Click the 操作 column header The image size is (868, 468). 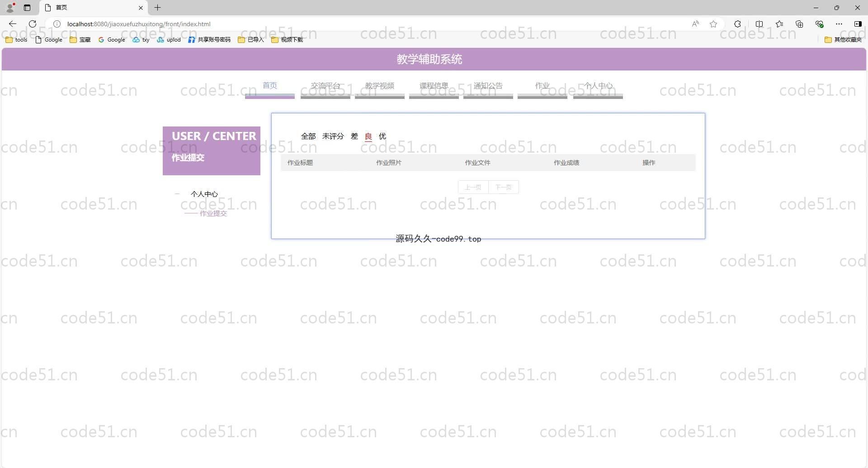tap(649, 163)
